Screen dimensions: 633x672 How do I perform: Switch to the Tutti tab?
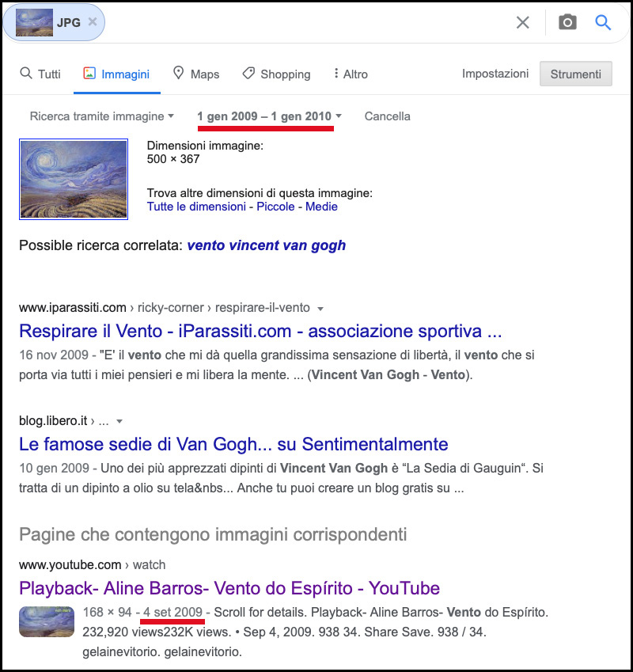40,74
